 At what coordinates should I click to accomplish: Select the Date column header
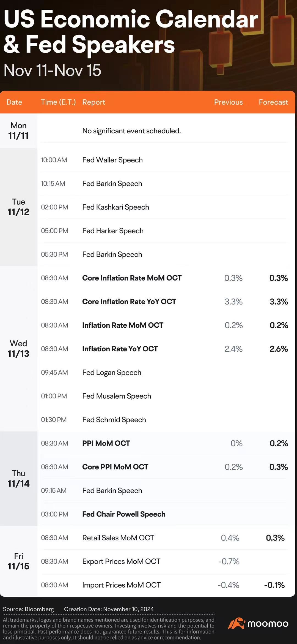[x=14, y=102]
